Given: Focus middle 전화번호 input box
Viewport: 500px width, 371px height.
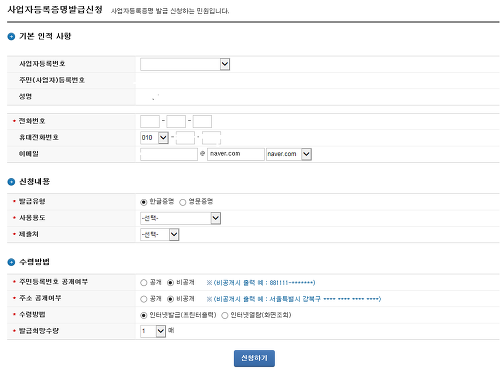Looking at the screenshot, I should [176, 121].
